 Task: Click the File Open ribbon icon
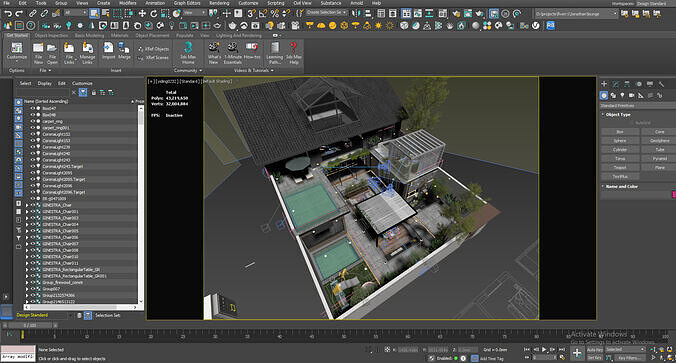(x=52, y=53)
